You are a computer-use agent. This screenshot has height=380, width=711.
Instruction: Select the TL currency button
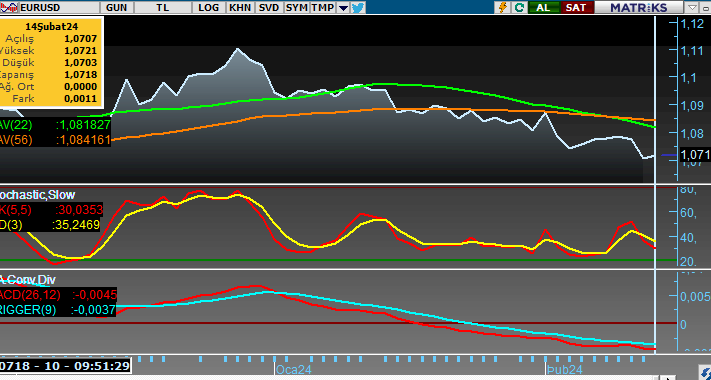162,7
